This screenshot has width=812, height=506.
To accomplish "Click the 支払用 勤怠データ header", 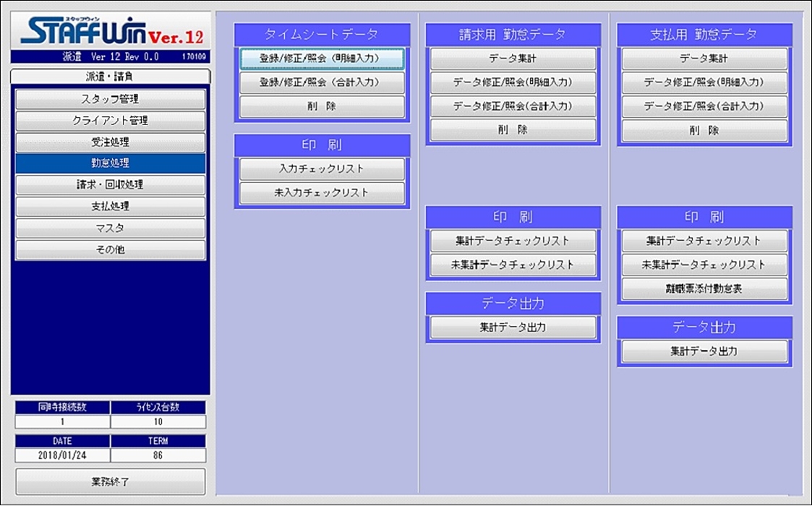I will pyautogui.click(x=705, y=35).
